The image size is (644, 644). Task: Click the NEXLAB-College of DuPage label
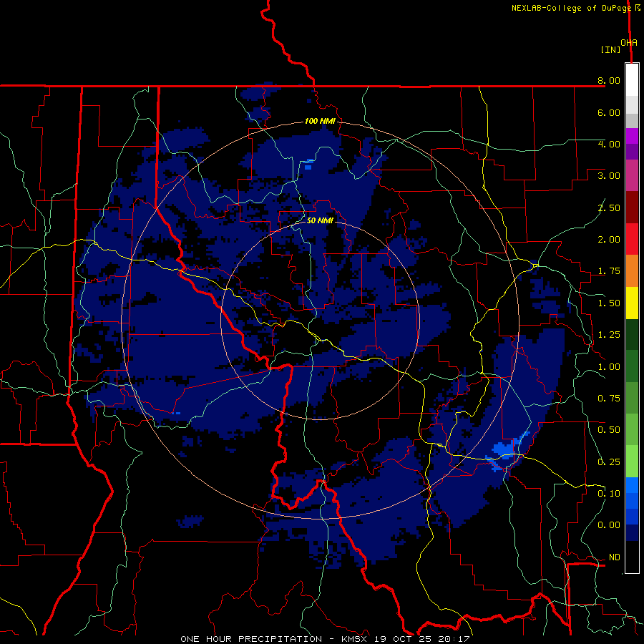coord(571,8)
